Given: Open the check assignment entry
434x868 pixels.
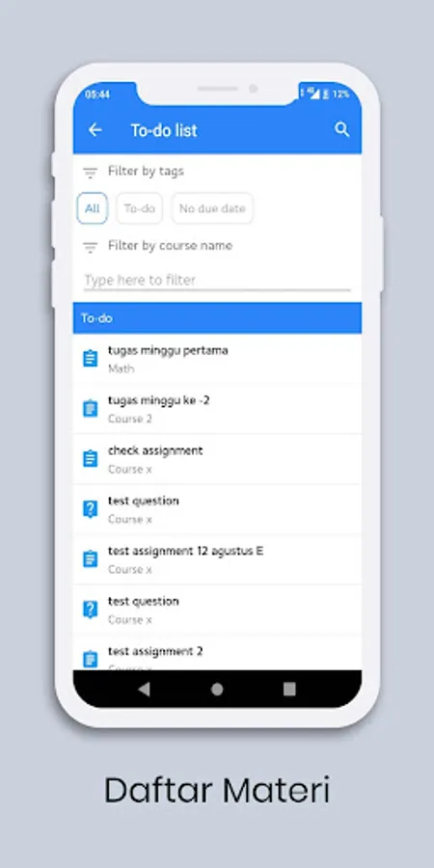Looking at the screenshot, I should click(217, 459).
